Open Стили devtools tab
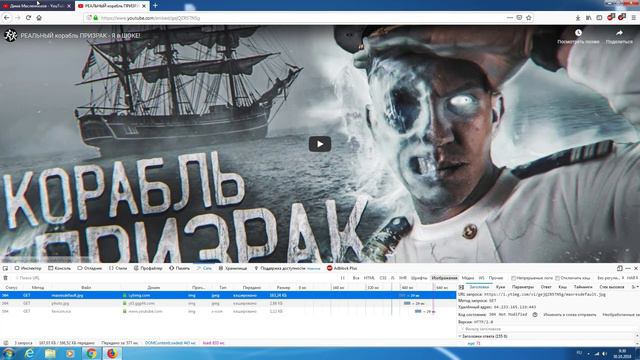 [x=118, y=268]
